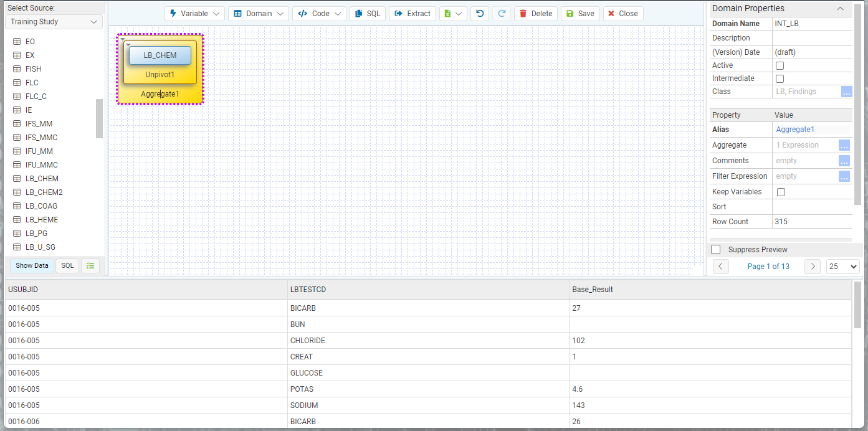The height and width of the screenshot is (431, 868).
Task: Open the Variable dropdown menu
Action: coord(194,14)
